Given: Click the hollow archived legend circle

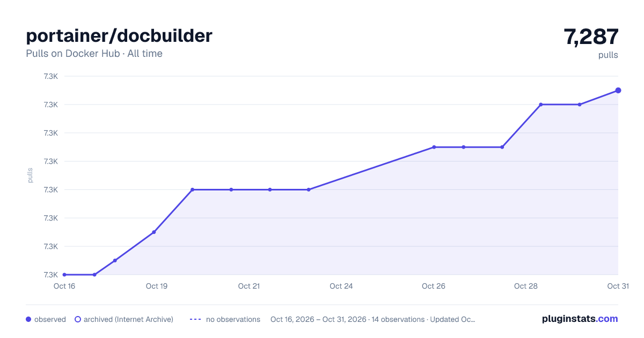Looking at the screenshot, I should (77, 319).
